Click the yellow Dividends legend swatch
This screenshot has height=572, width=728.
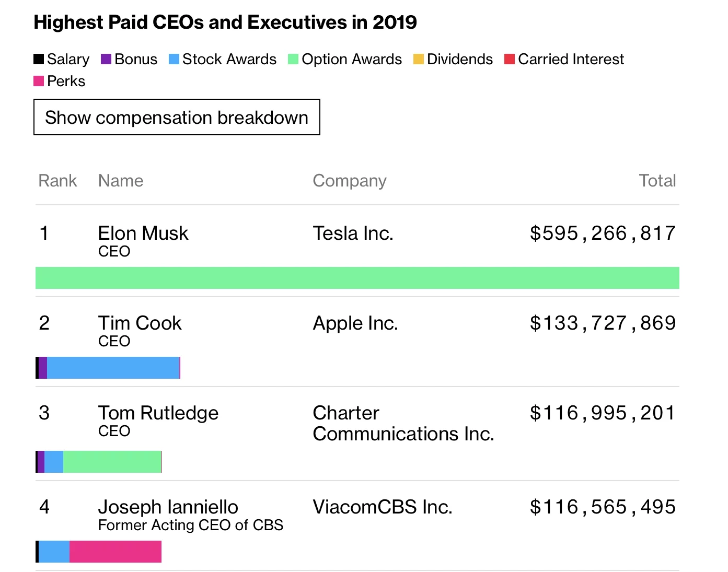click(x=418, y=59)
